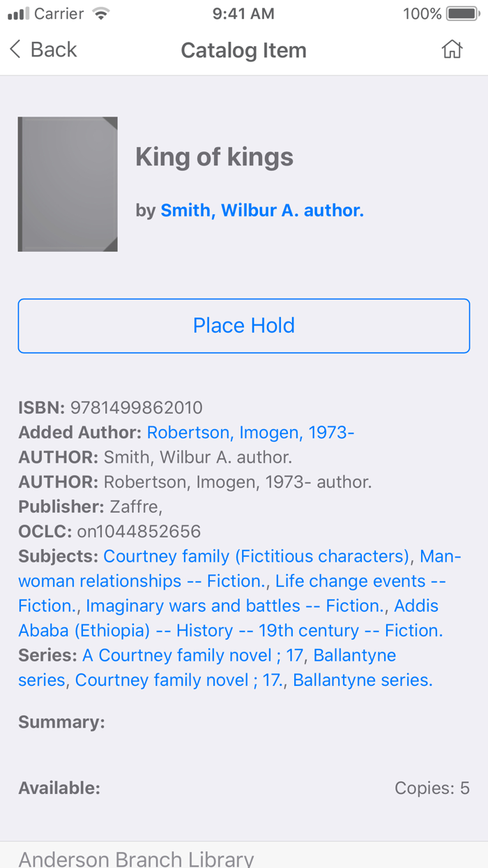Viewport: 488px width, 868px height.
Task: Open the Home icon in the top bar
Action: (x=452, y=50)
